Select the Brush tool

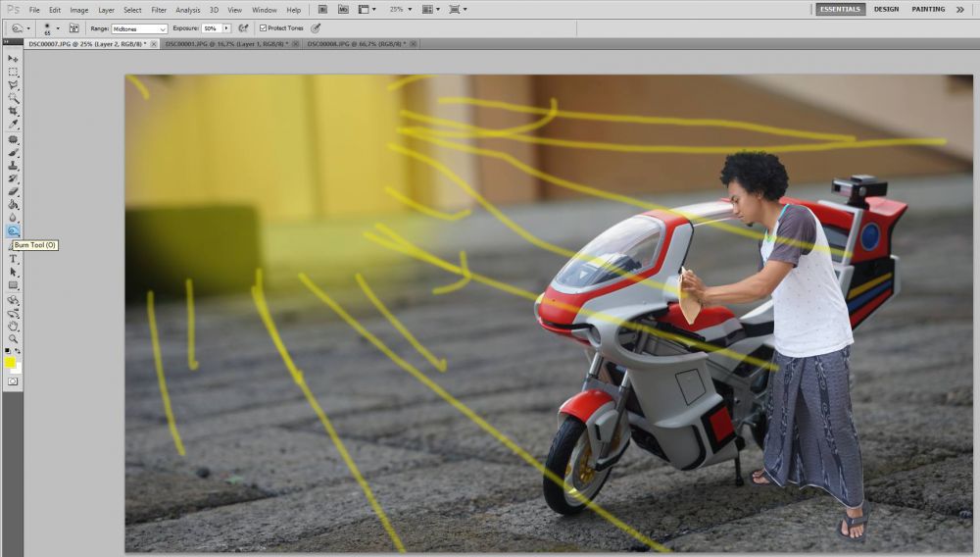point(13,153)
